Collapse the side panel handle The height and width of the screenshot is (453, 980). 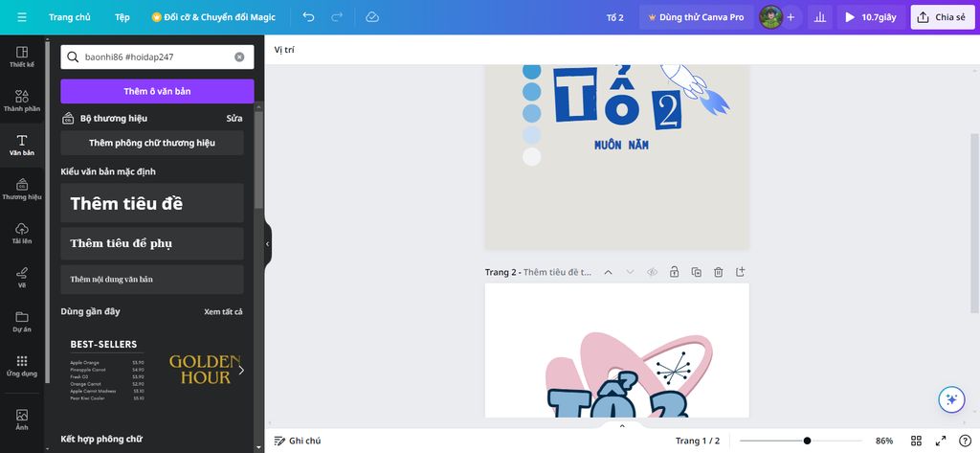tap(268, 244)
